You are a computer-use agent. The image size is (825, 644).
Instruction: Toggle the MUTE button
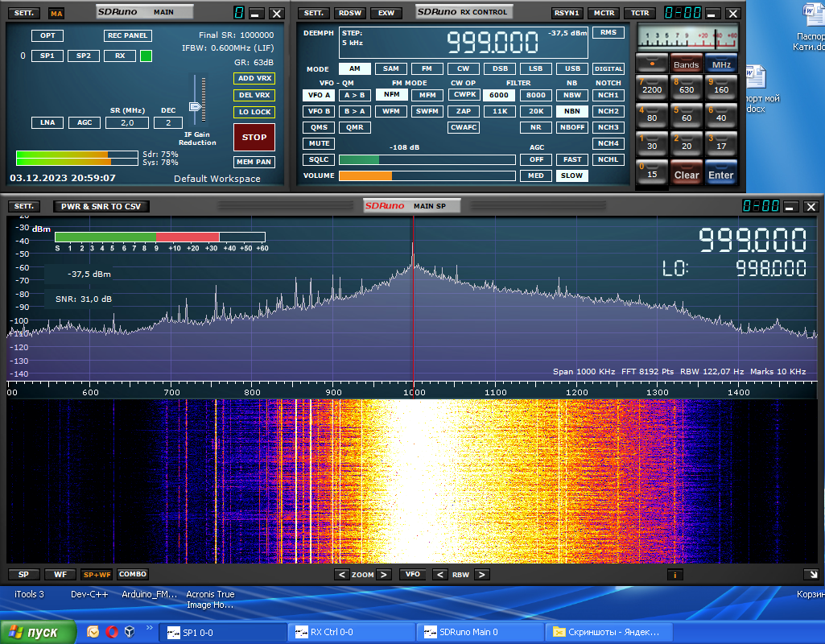(x=319, y=143)
